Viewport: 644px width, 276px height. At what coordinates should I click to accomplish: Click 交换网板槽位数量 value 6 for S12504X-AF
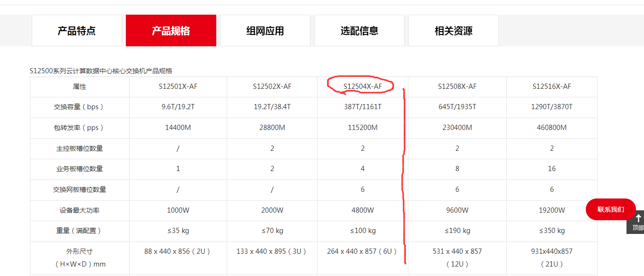tap(362, 190)
